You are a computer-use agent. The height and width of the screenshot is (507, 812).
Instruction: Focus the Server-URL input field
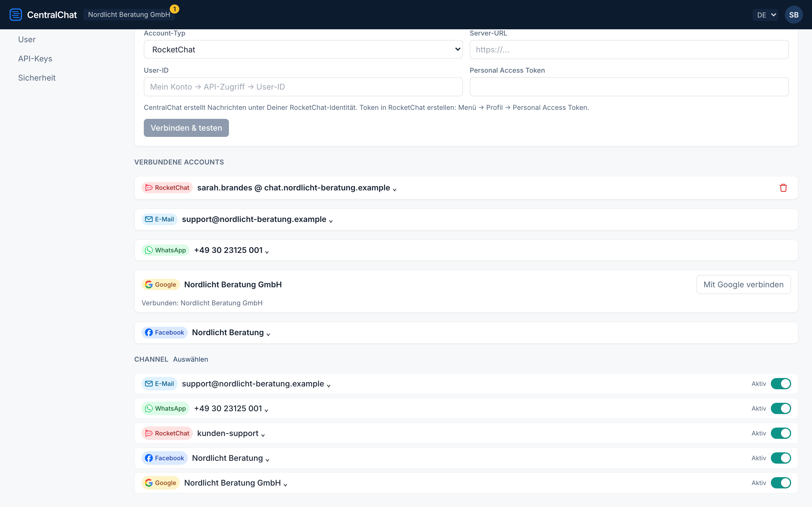(629, 50)
